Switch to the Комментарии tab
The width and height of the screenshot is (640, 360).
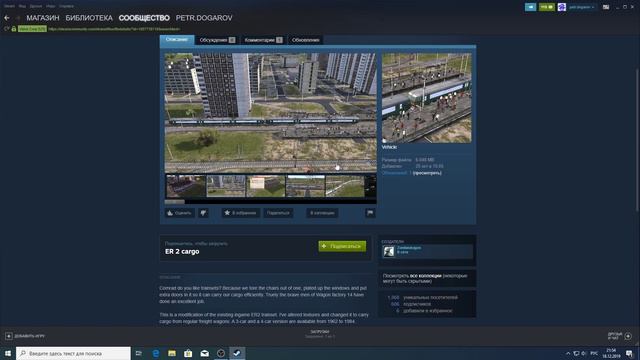point(263,40)
